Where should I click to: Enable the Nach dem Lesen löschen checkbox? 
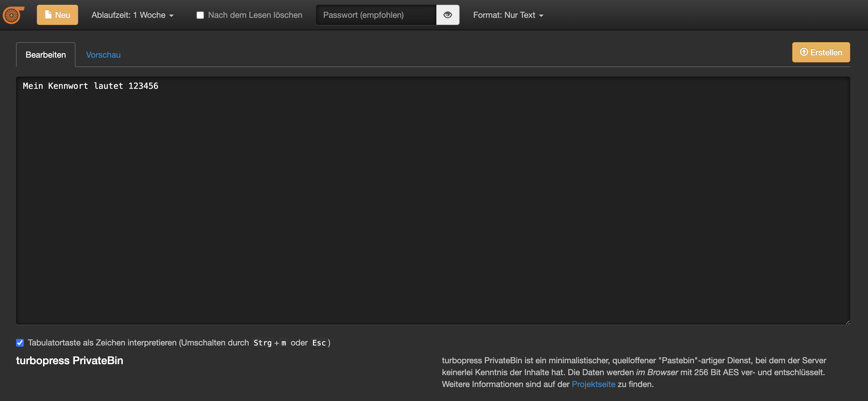(200, 15)
